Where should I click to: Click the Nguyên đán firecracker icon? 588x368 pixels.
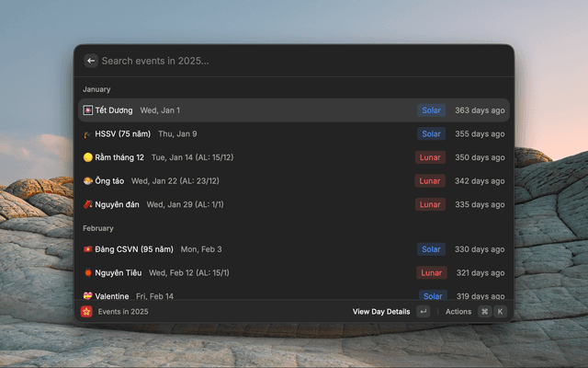[x=87, y=204]
